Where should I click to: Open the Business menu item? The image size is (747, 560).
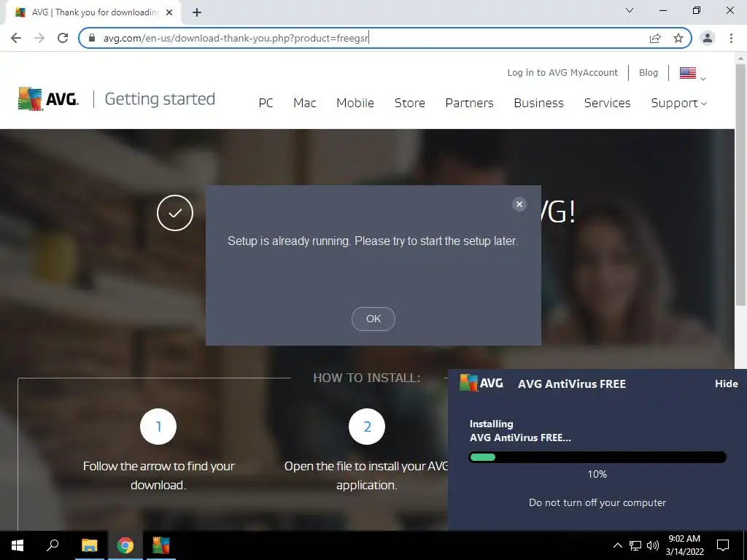(539, 103)
